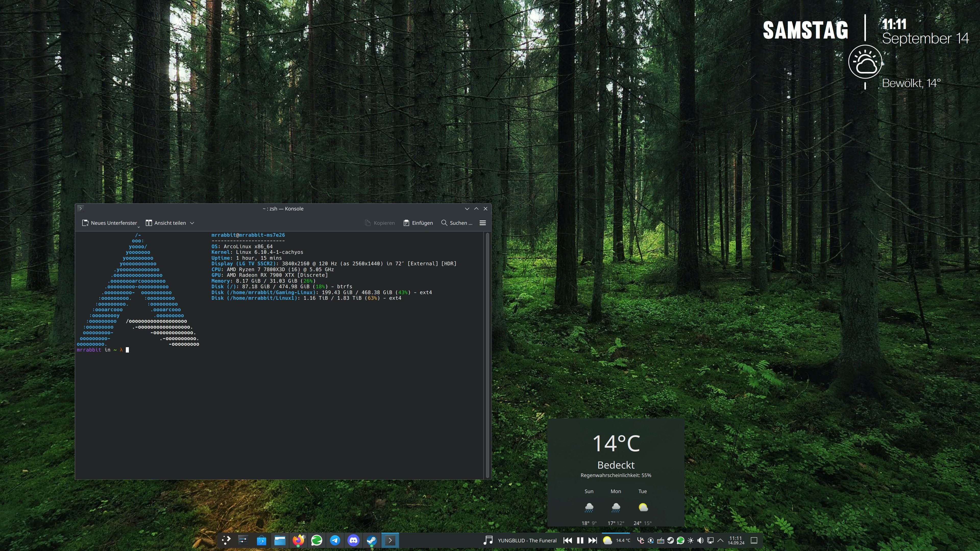980x551 pixels.
Task: Open the brightness and color tray icon
Action: [691, 540]
